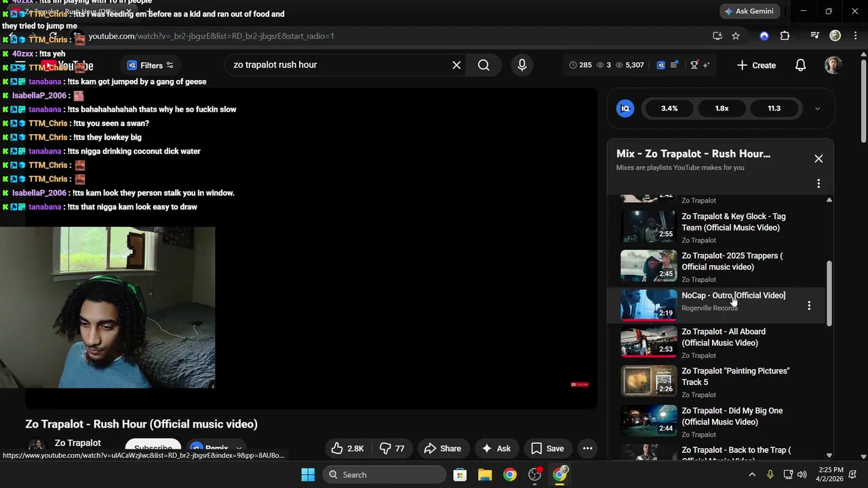Image resolution: width=868 pixels, height=488 pixels.
Task: Open YouTube notifications bell
Action: click(800, 65)
